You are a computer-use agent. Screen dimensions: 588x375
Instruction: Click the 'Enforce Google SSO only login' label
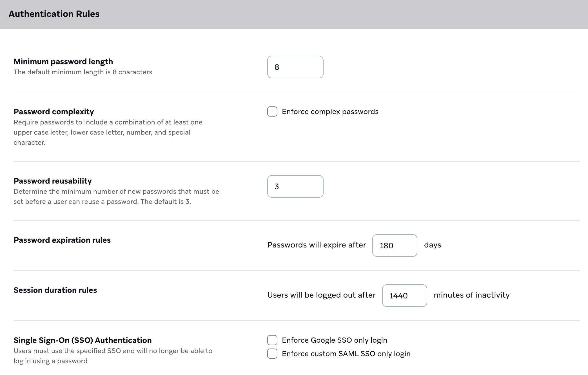coord(335,340)
